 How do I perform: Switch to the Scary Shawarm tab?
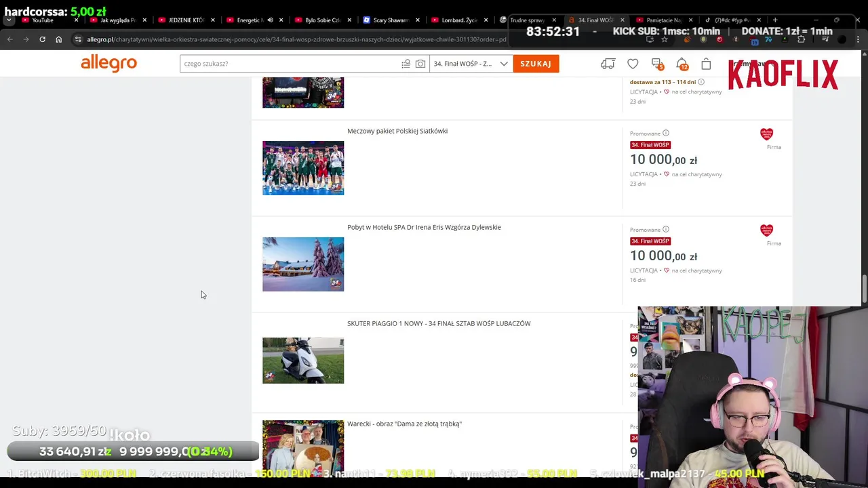[391, 20]
